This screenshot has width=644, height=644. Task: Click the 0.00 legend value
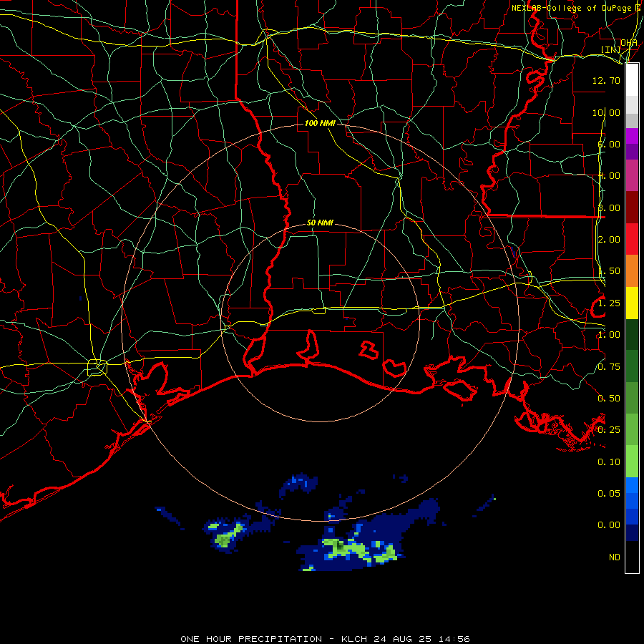[x=609, y=525]
